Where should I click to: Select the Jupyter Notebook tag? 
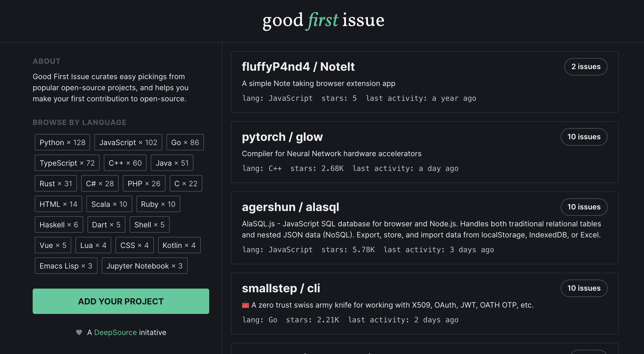(x=144, y=266)
